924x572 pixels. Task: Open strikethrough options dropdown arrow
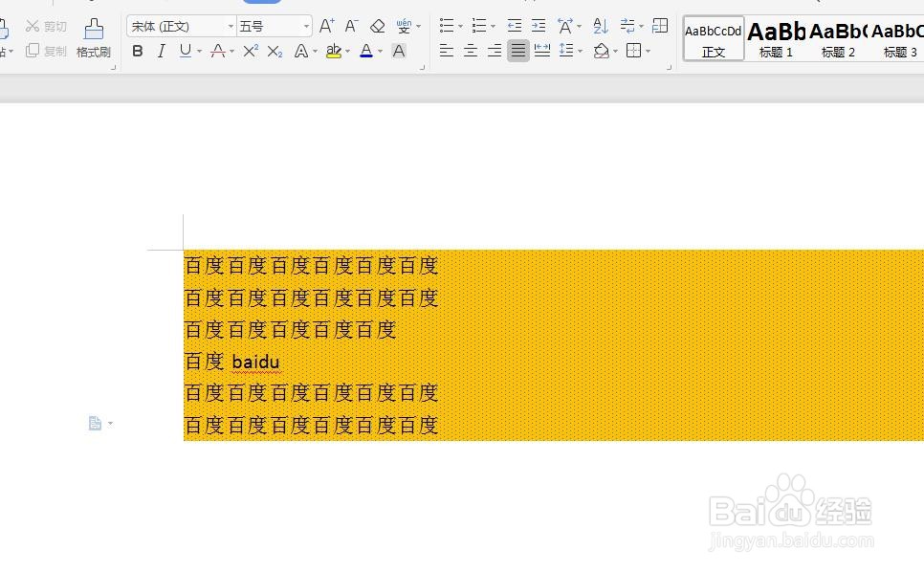click(x=232, y=52)
